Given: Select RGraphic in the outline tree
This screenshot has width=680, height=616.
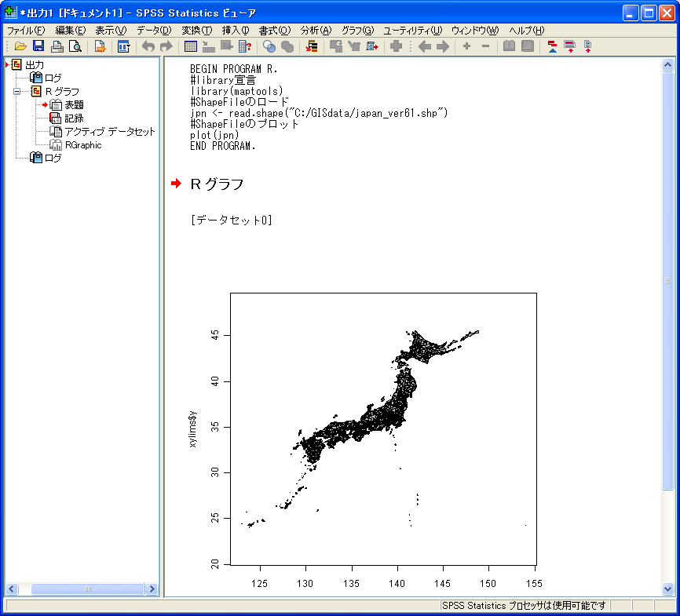Looking at the screenshot, I should [x=82, y=144].
